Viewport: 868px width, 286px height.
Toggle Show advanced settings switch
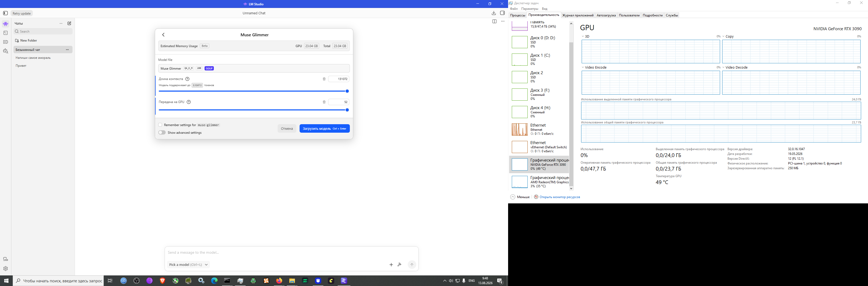point(162,133)
